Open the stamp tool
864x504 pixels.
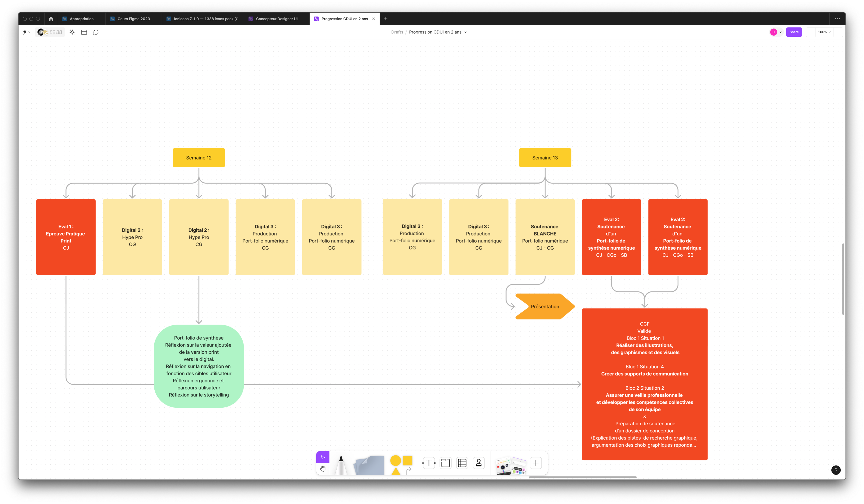click(x=479, y=463)
